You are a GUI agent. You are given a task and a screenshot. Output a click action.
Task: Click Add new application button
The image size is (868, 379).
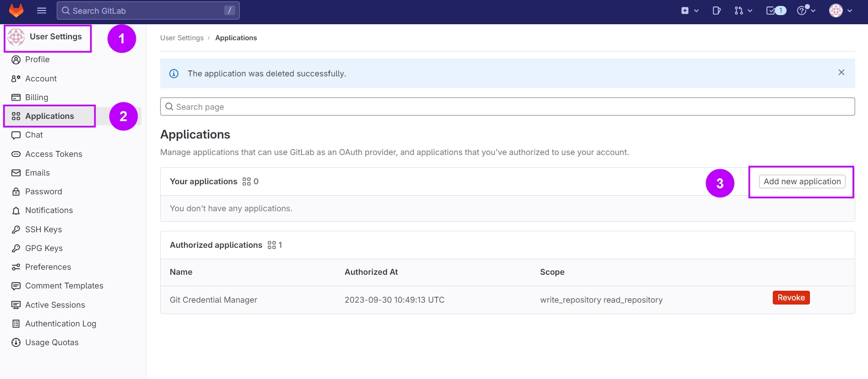(x=802, y=181)
